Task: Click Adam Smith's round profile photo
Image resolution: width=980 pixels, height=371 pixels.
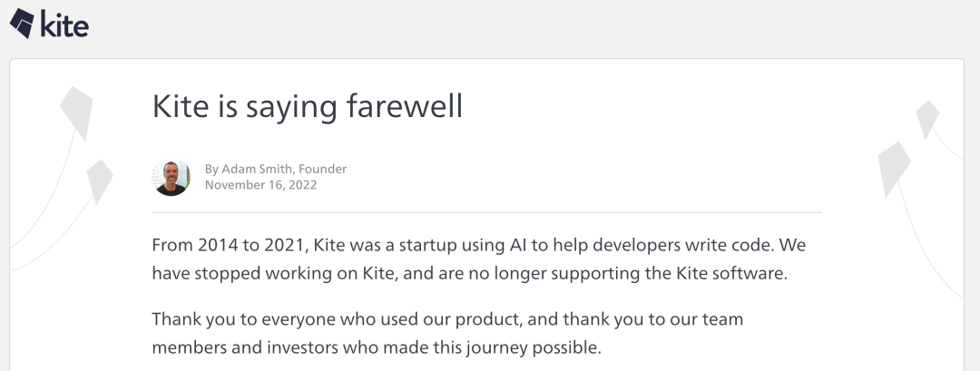Action: [x=171, y=177]
